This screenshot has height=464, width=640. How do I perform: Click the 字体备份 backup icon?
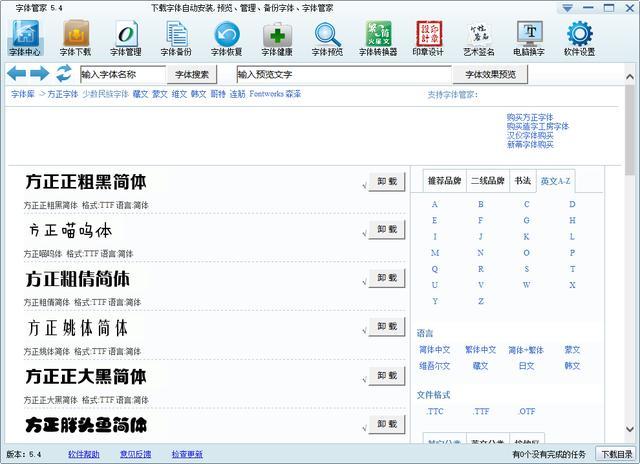click(176, 37)
